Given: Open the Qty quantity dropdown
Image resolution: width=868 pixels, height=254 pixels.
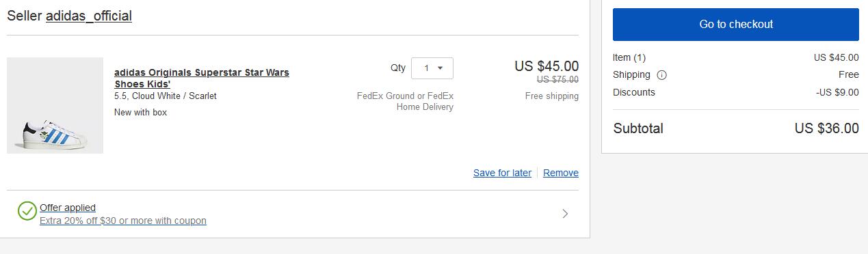Looking at the screenshot, I should 432,68.
